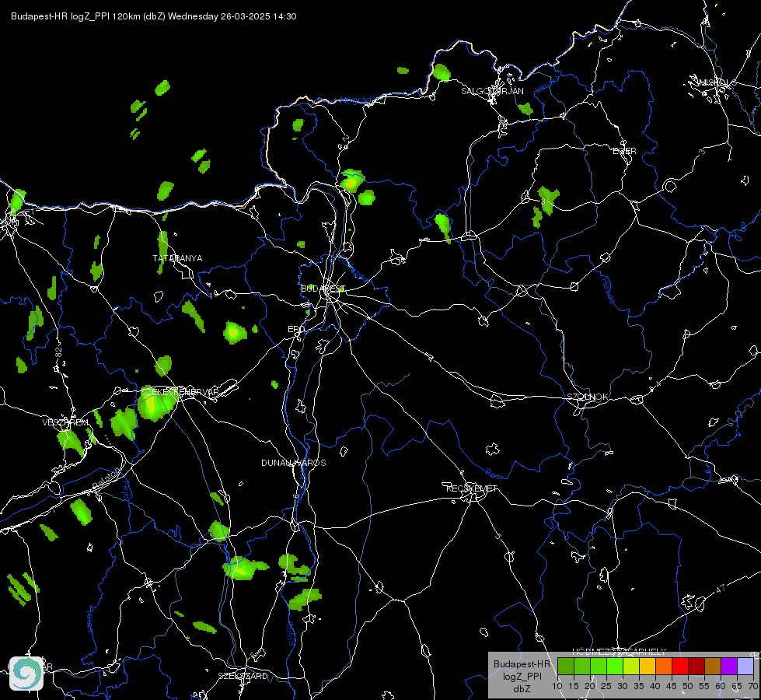Select the 15-20 dBZ green legend swatch
The width and height of the screenshot is (761, 700).
[582, 667]
